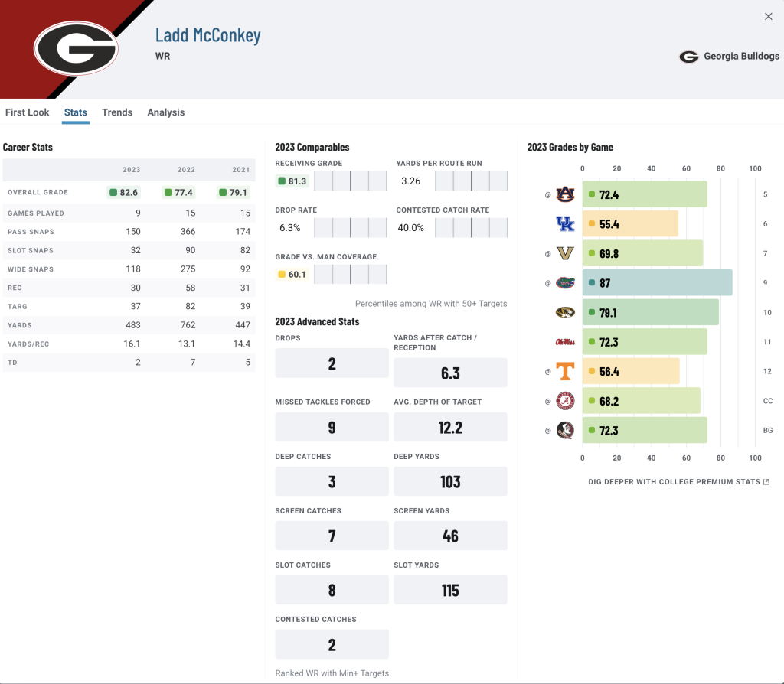The width and height of the screenshot is (784, 684).
Task: Click the Tennessee T opponent logo
Action: 565,371
